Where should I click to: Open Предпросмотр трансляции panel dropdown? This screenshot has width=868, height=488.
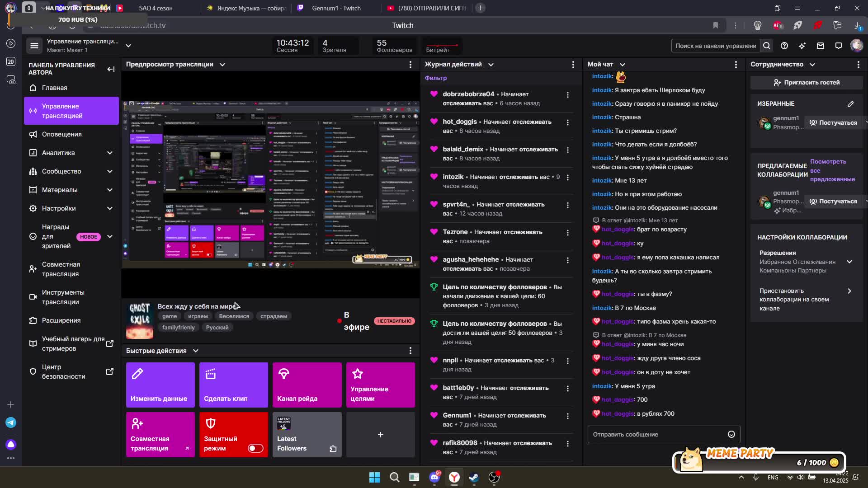pyautogui.click(x=222, y=65)
